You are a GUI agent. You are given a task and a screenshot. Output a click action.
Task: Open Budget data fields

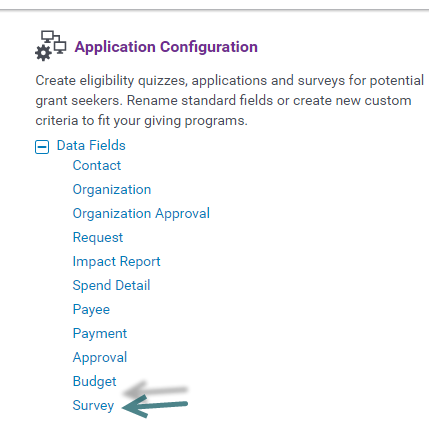[94, 381]
